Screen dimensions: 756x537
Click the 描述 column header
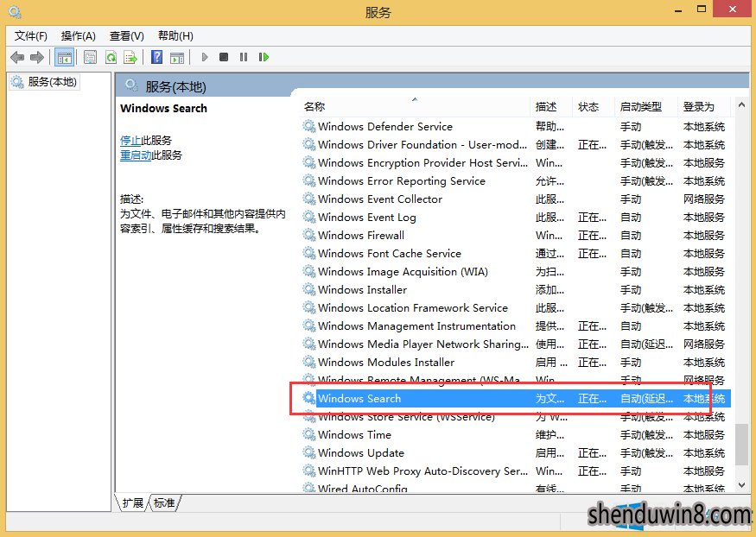coord(551,106)
